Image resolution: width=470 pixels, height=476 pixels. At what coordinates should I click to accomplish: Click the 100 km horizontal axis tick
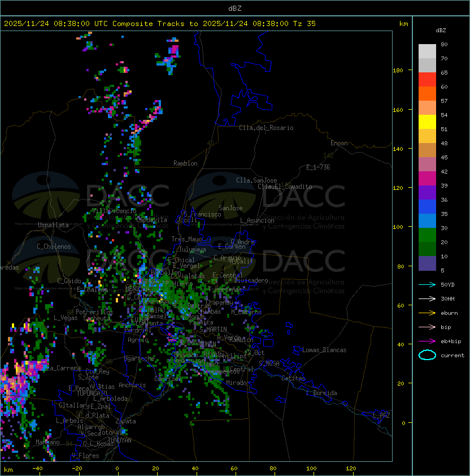[x=312, y=469]
